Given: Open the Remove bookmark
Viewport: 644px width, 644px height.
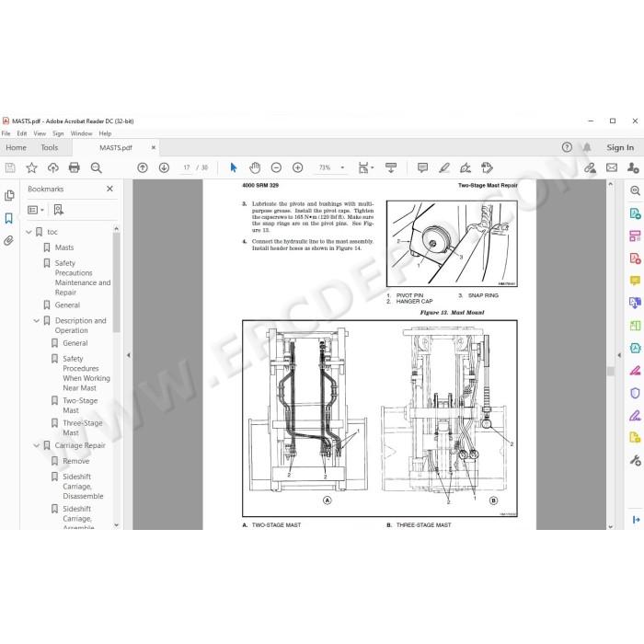Looking at the screenshot, I should [x=76, y=461].
